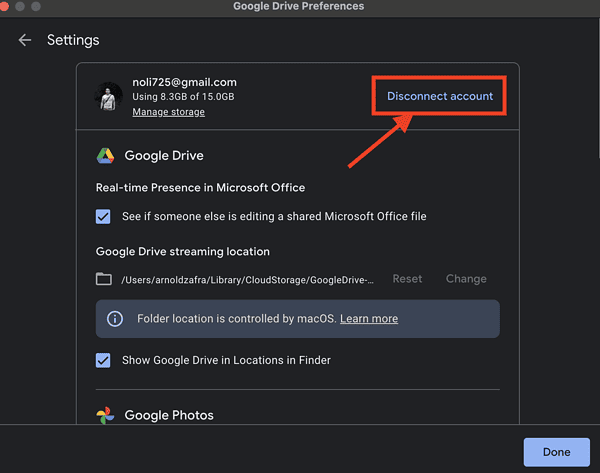Click the Google Photos section heading
The image size is (600, 473).
[x=169, y=415]
